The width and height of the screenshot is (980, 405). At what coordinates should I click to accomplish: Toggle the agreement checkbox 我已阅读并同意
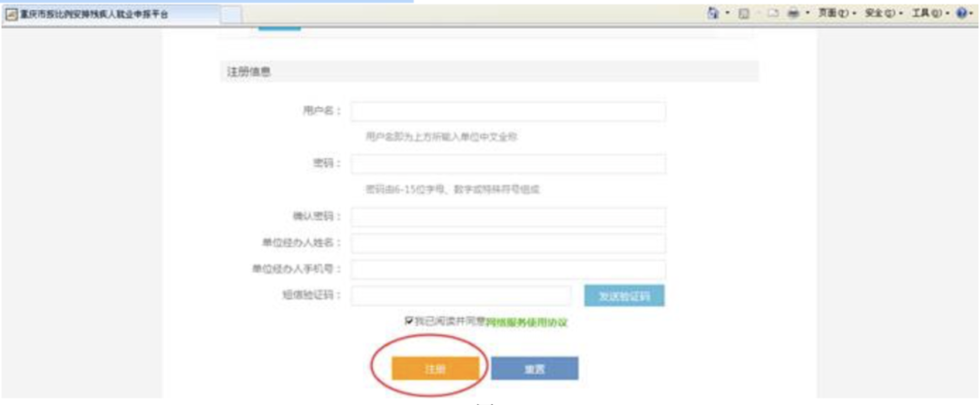410,321
